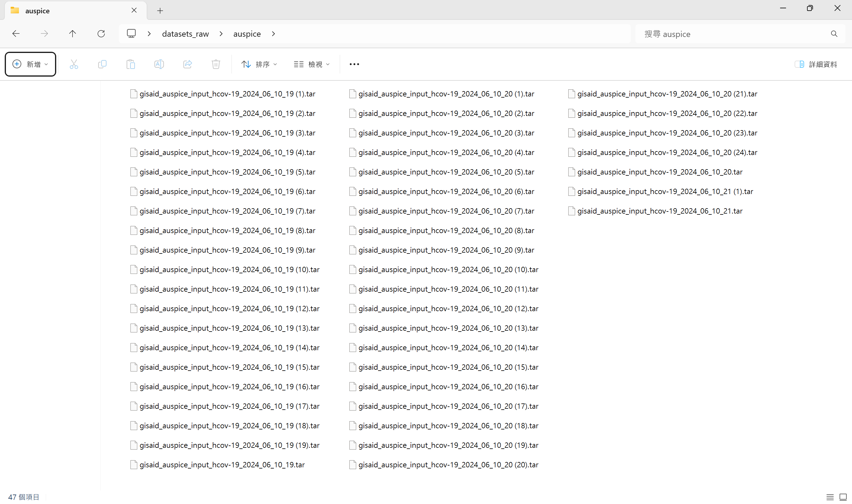Refresh the current folder view
Viewport: 852px width, 504px height.
(x=101, y=34)
